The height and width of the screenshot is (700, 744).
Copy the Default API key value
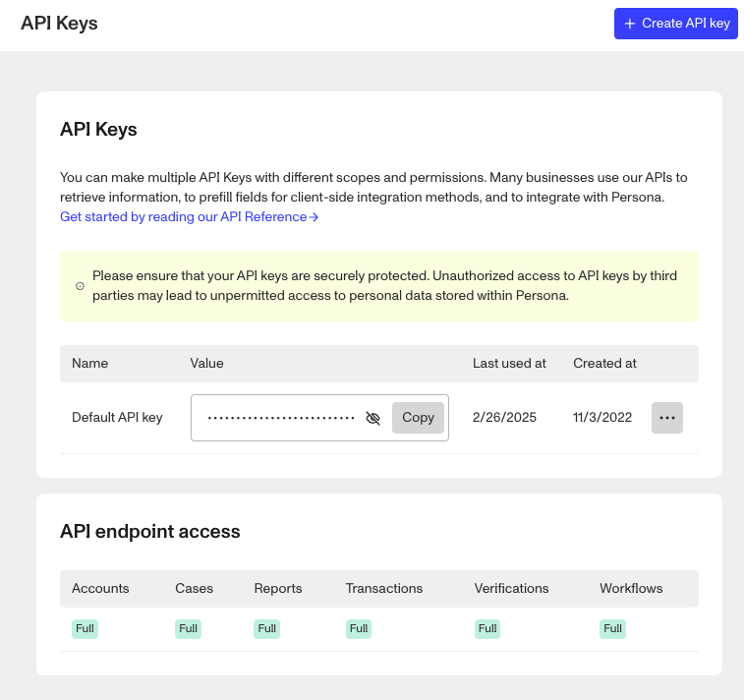tap(418, 418)
